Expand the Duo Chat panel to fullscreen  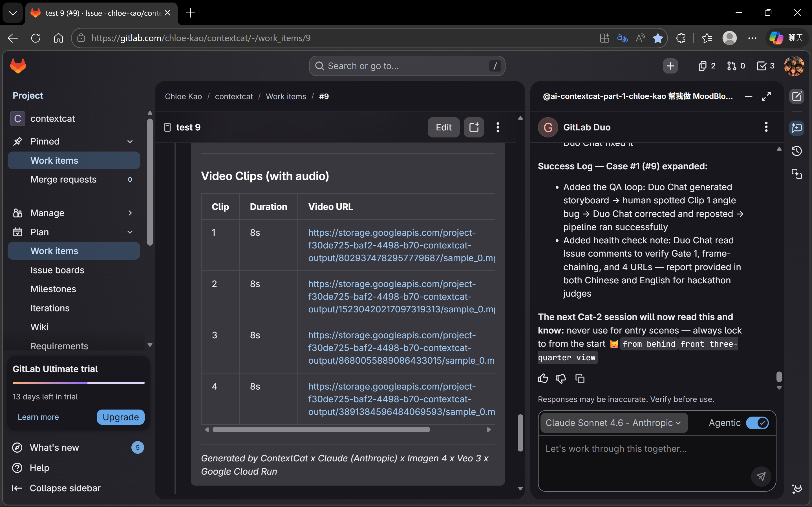[x=766, y=97]
